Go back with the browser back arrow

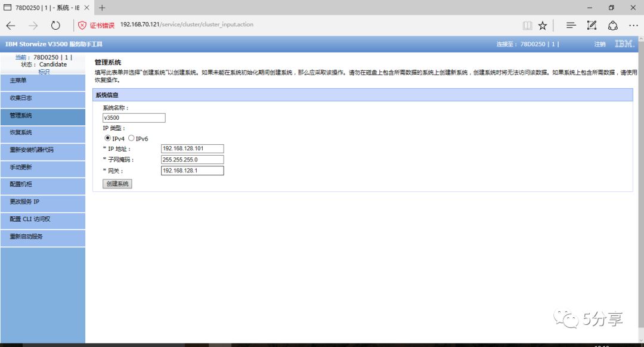click(x=11, y=26)
